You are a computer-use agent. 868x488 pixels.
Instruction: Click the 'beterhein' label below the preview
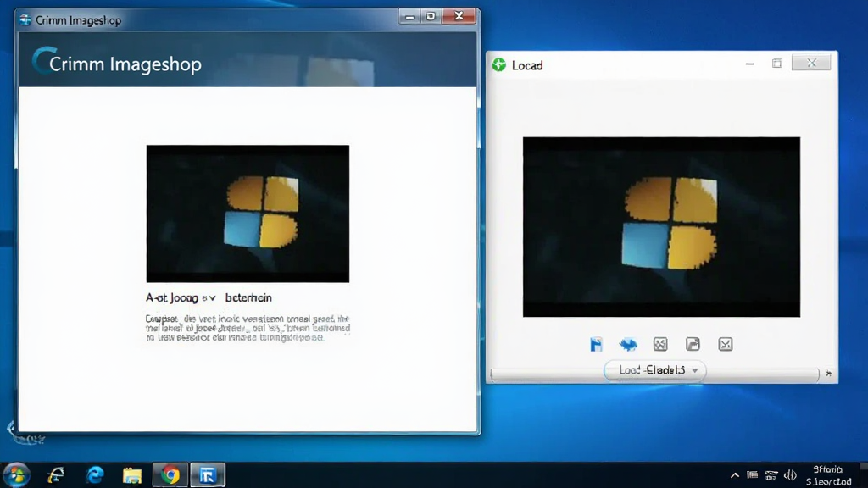[248, 297]
